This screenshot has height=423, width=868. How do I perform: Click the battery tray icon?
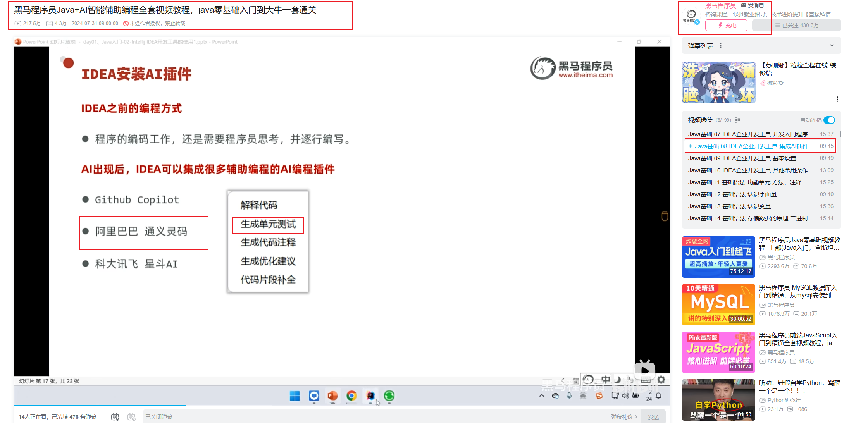click(x=636, y=396)
